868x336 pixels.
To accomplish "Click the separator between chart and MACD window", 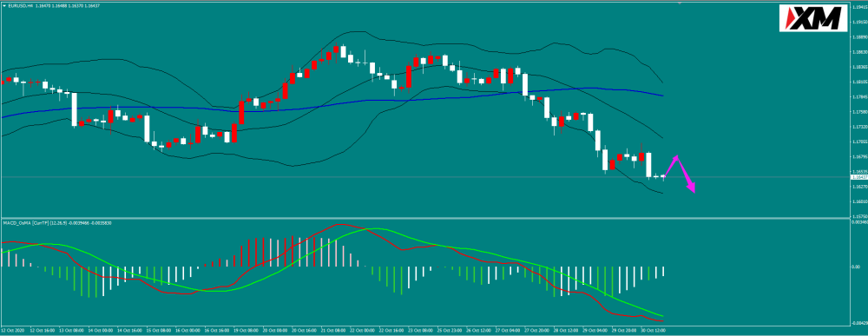I will (x=424, y=218).
